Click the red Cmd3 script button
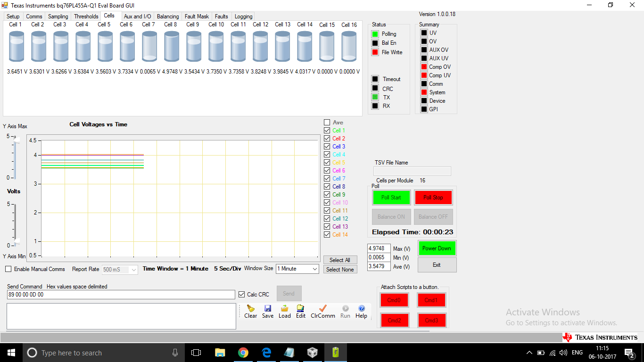 (431, 321)
